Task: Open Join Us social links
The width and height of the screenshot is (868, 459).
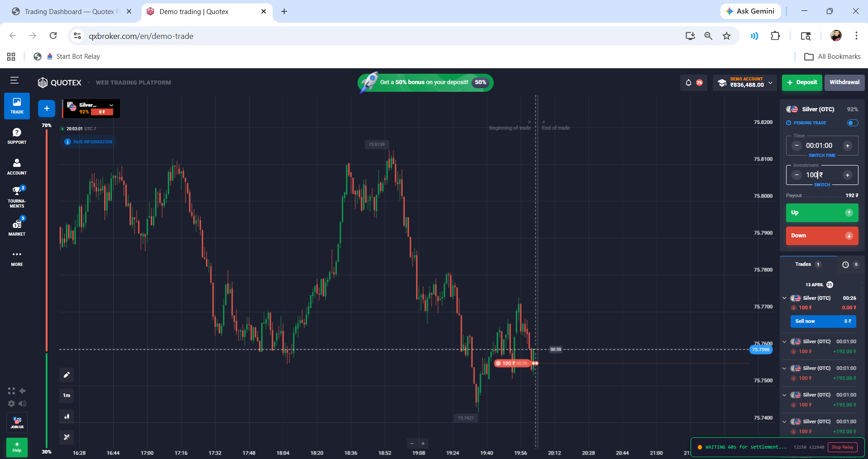Action: 17,423
